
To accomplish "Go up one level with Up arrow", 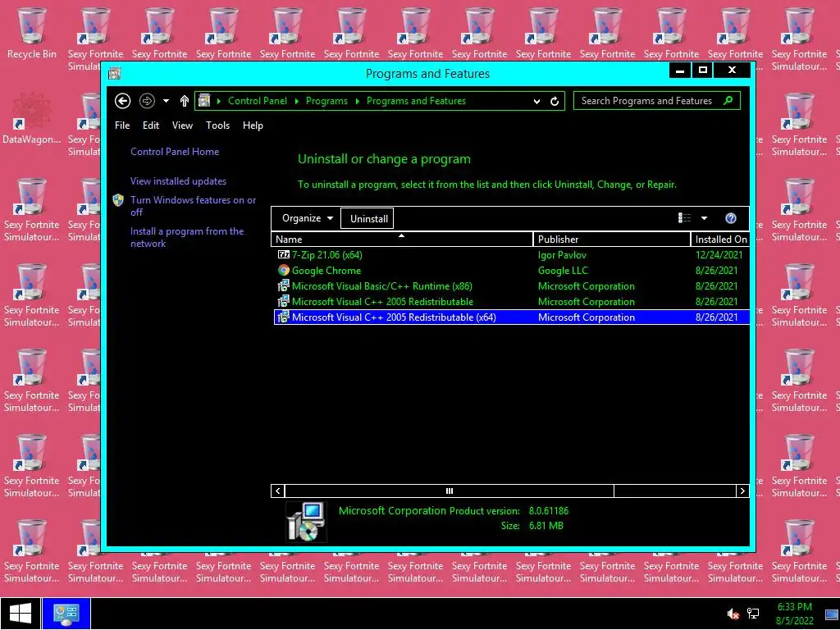I will (185, 101).
